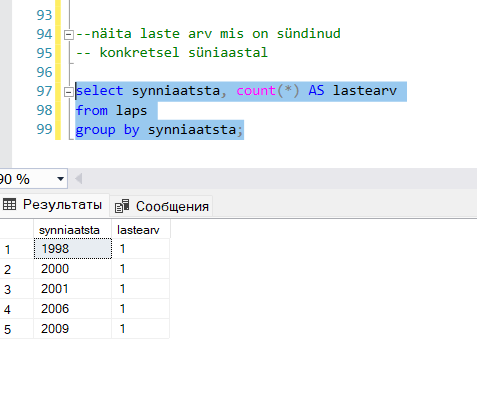Click line number 95 in the gutter
This screenshot has width=477, height=398.
(44, 53)
